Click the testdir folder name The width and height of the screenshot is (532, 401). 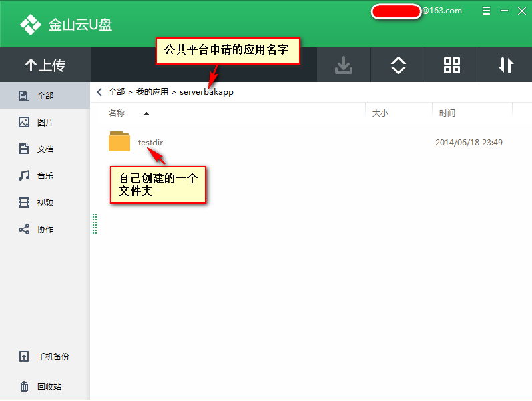tap(150, 143)
